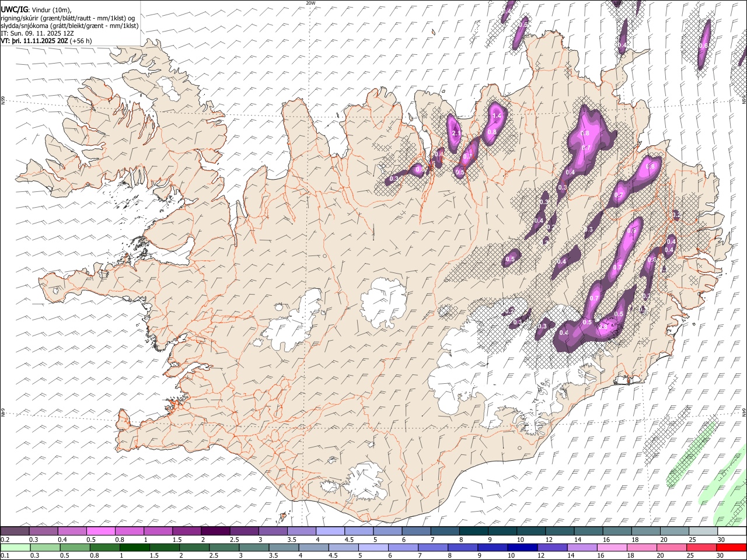Select lavender upper swatch labeled 4
The image size is (747, 560).
tap(330, 531)
